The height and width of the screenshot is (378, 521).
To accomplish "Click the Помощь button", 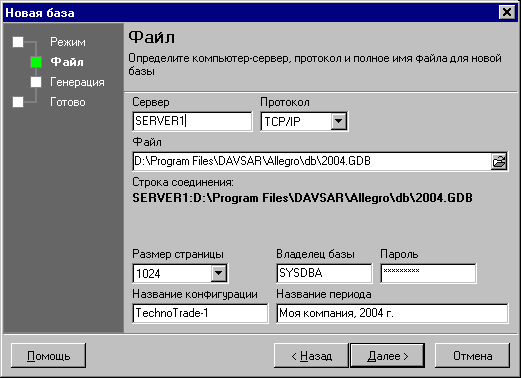I will click(48, 356).
